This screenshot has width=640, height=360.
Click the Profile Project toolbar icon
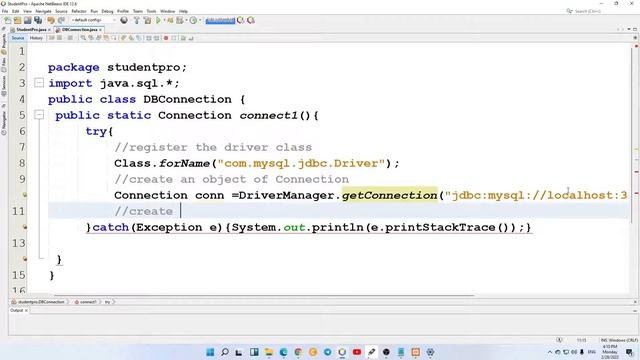193,20
